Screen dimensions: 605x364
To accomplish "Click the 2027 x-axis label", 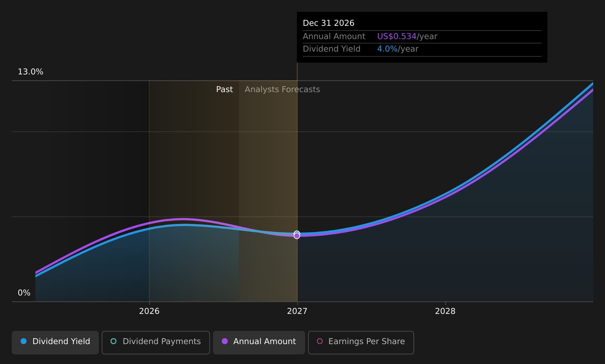I will [297, 311].
